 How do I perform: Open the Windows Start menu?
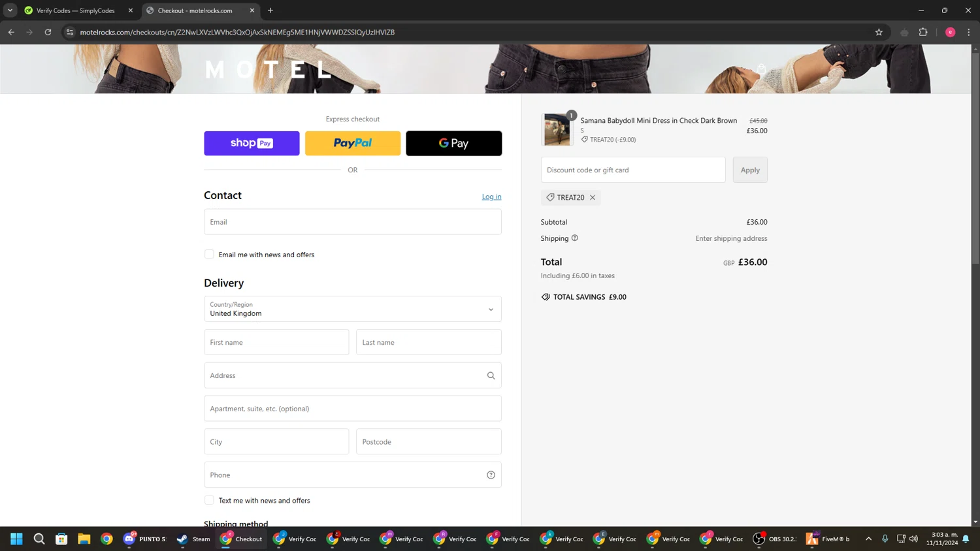(16, 539)
